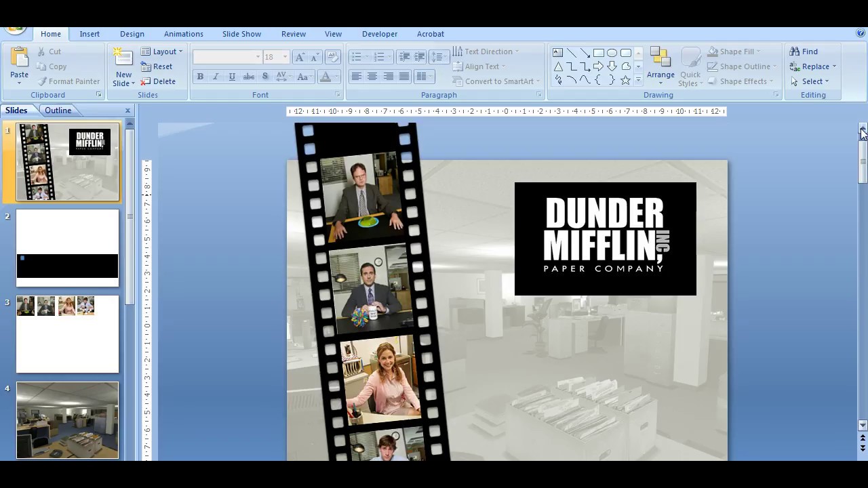Viewport: 868px width, 488px height.
Task: Open the Design ribbon tab
Action: [x=132, y=34]
